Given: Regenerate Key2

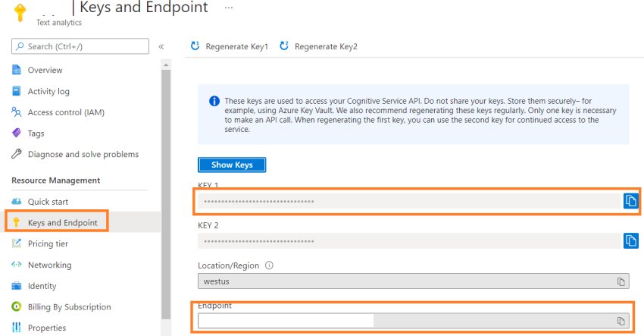Looking at the screenshot, I should point(319,46).
